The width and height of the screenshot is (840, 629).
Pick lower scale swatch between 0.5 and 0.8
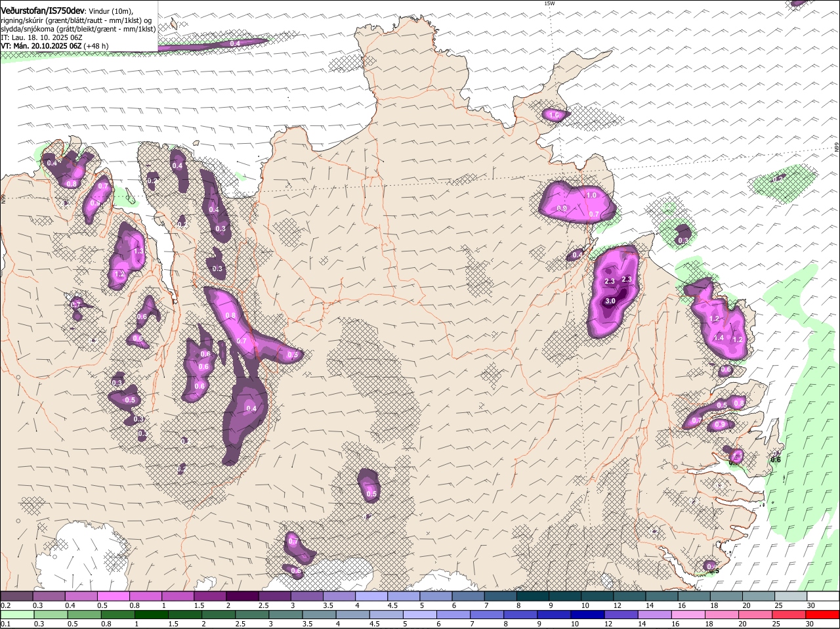84,614
